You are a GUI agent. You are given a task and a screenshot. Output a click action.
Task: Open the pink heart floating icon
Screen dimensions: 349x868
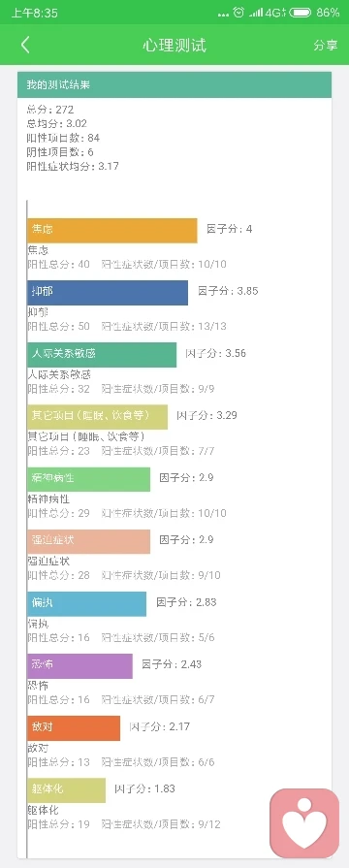tap(304, 823)
